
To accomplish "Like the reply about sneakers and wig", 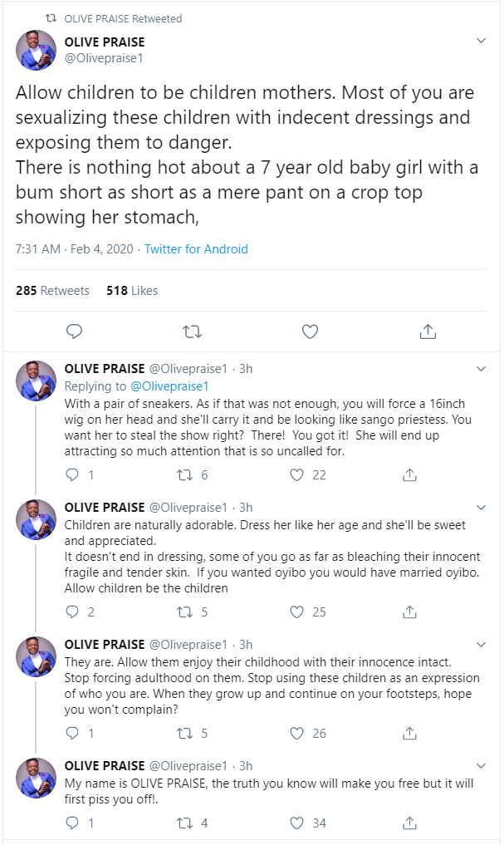I will coord(297,475).
